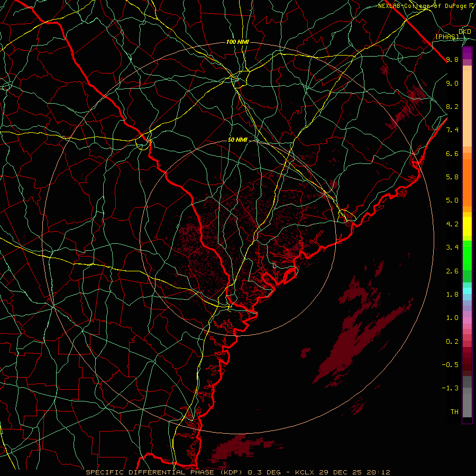The width and height of the screenshot is (476, 476).
Task: Select the [PHAS] label above the color scale
Action: [447, 36]
